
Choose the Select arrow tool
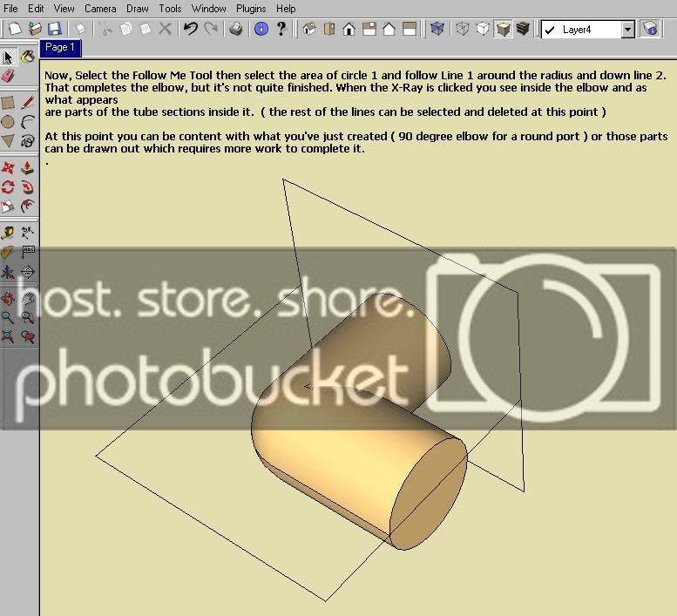click(x=8, y=57)
